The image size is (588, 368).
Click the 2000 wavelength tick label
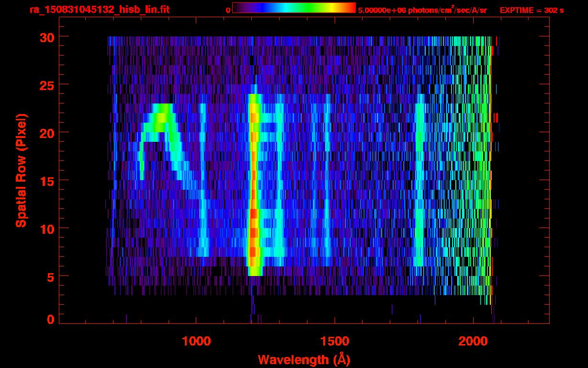click(473, 341)
